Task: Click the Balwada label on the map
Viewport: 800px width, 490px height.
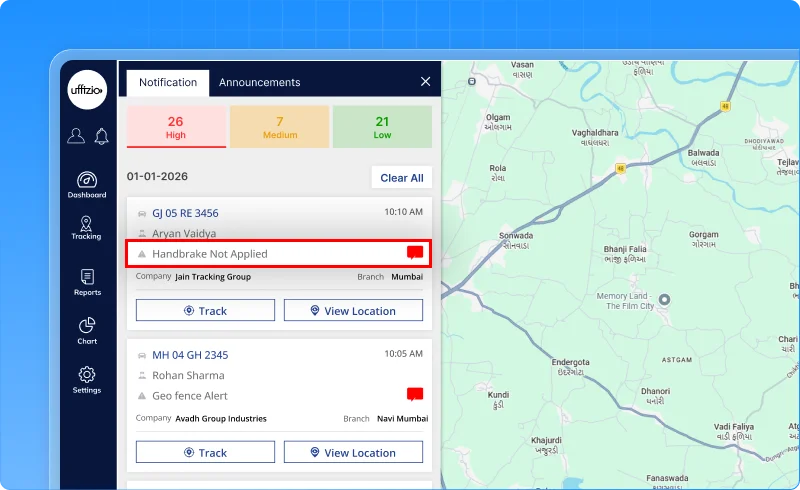Action: pos(704,153)
